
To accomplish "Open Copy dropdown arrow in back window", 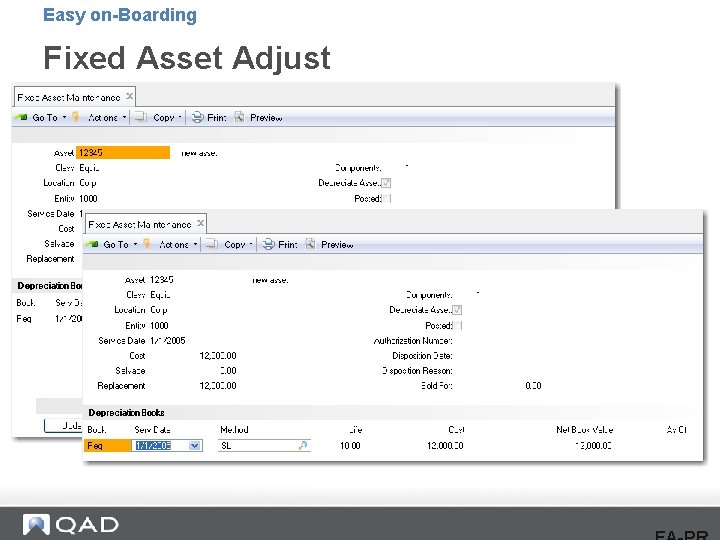I will (180, 118).
